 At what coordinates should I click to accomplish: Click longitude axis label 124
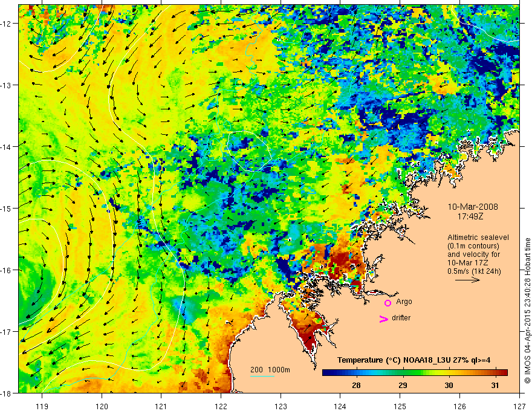tap(340, 406)
